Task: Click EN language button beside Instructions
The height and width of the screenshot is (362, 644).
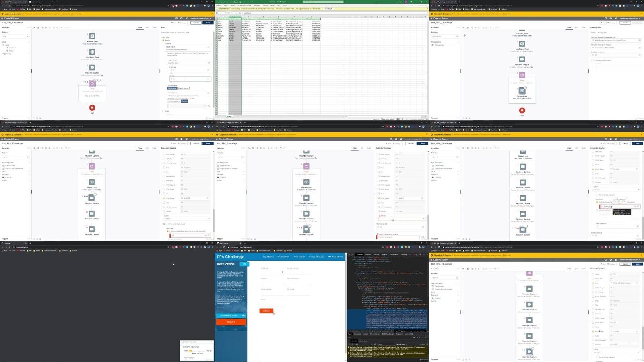Action: click(244, 264)
